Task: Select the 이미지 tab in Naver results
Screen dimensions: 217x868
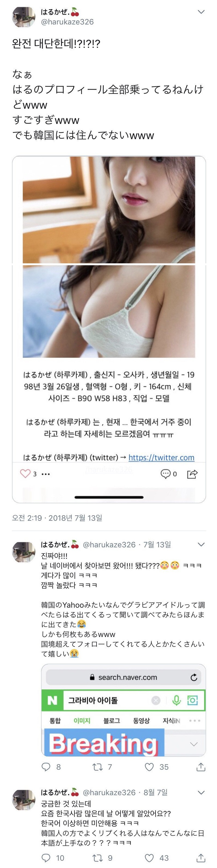Action: point(82,721)
